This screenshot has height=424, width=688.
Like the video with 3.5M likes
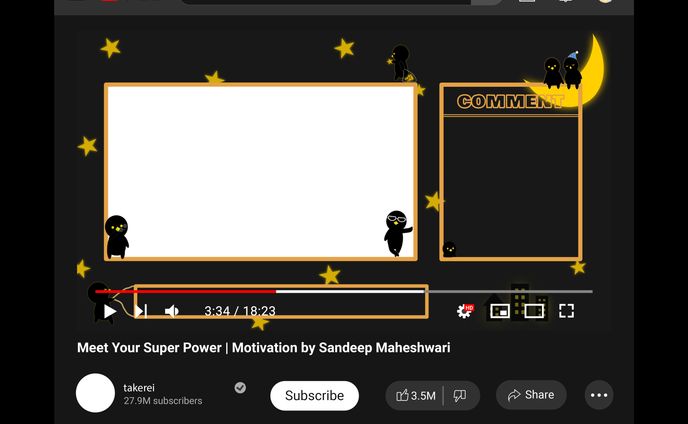point(416,395)
